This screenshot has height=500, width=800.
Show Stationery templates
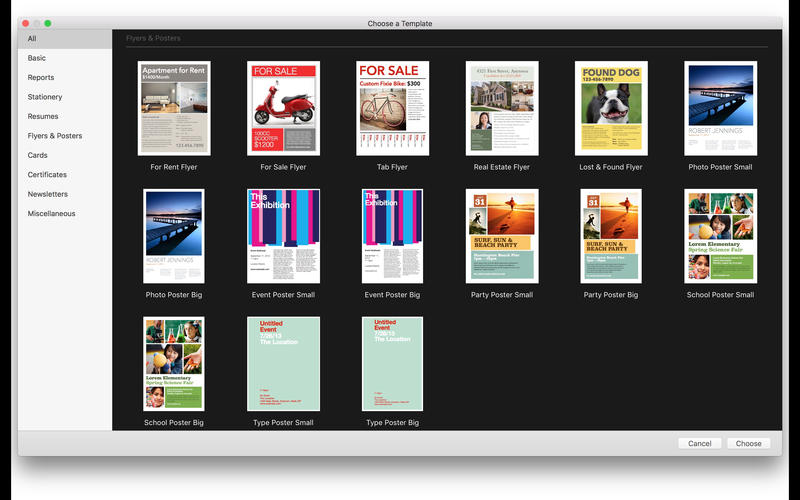pos(45,97)
